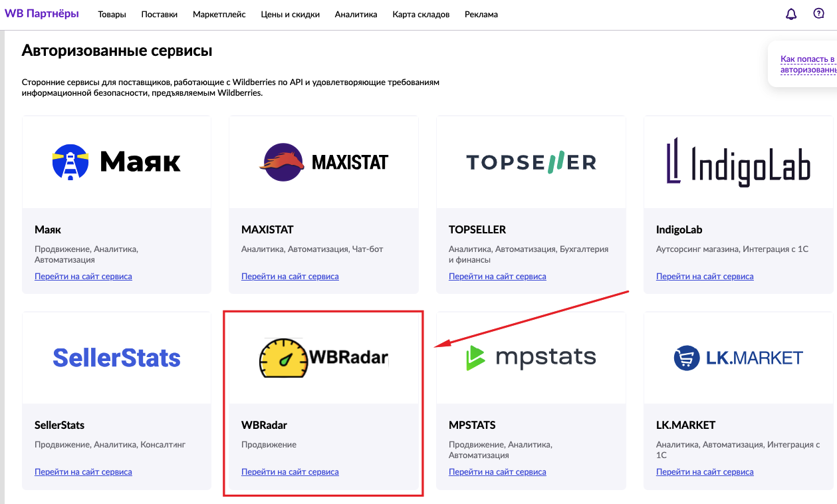Click the MPSTATS green play logo

[x=476, y=358]
